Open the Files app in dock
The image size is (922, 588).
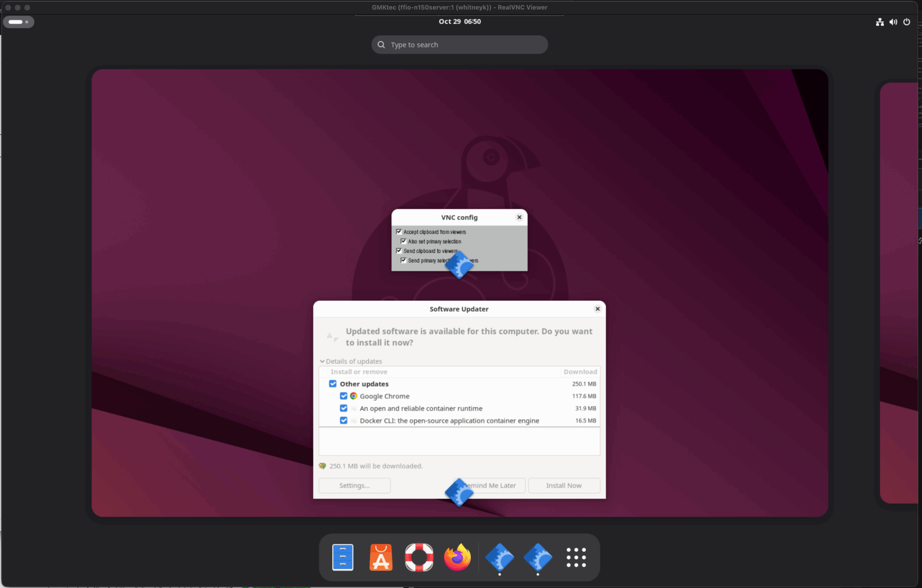(343, 557)
